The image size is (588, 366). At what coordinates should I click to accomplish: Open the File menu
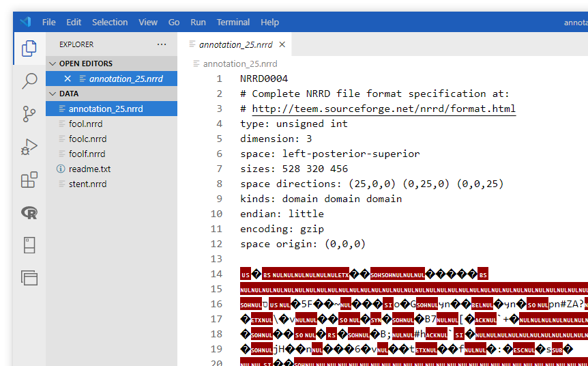pos(49,22)
